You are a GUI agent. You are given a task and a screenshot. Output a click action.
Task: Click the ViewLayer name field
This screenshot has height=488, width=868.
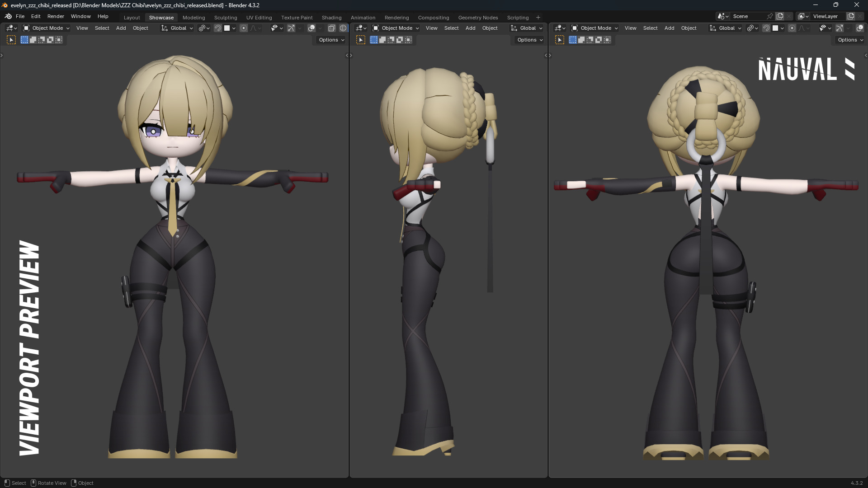coord(828,16)
